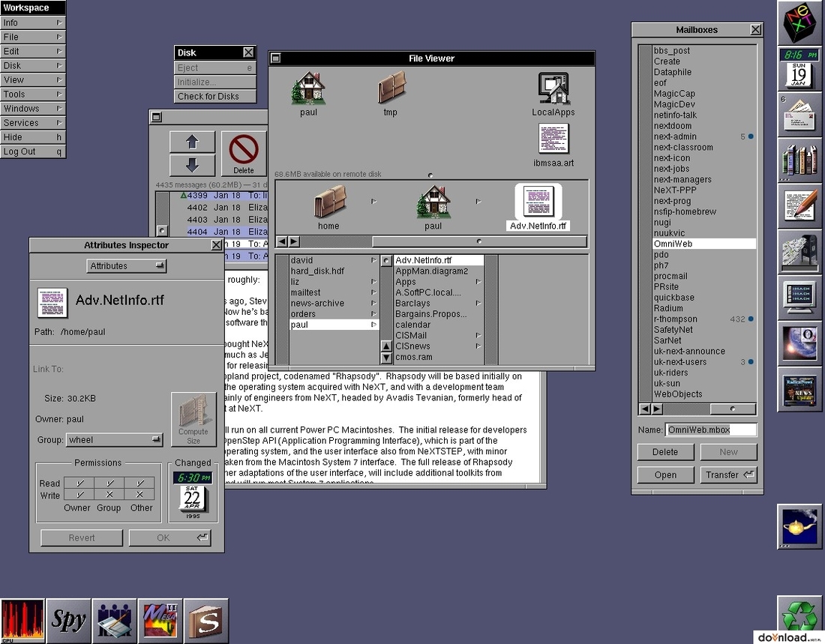Expand the liz folder in the browser
825x644 pixels.
(x=373, y=281)
